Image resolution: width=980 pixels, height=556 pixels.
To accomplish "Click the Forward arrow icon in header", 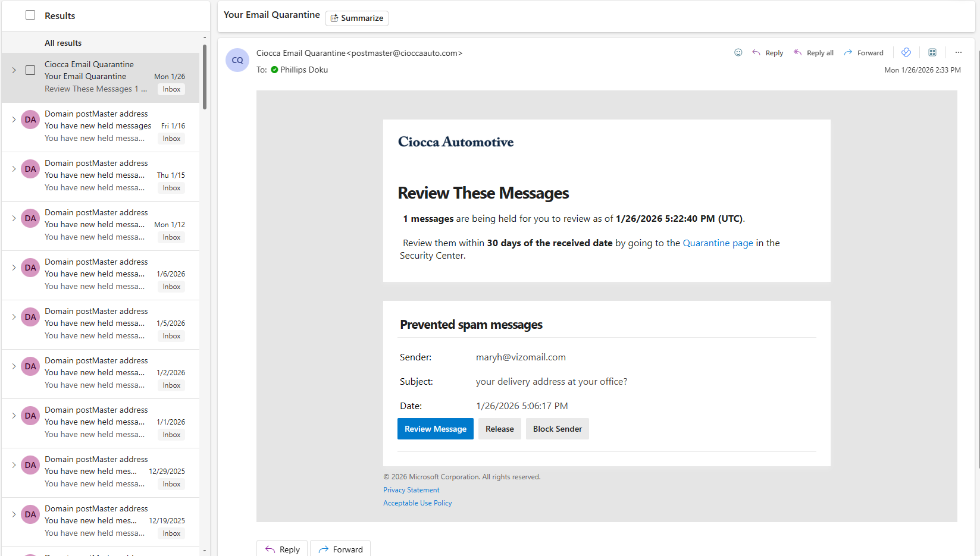I will tap(848, 52).
